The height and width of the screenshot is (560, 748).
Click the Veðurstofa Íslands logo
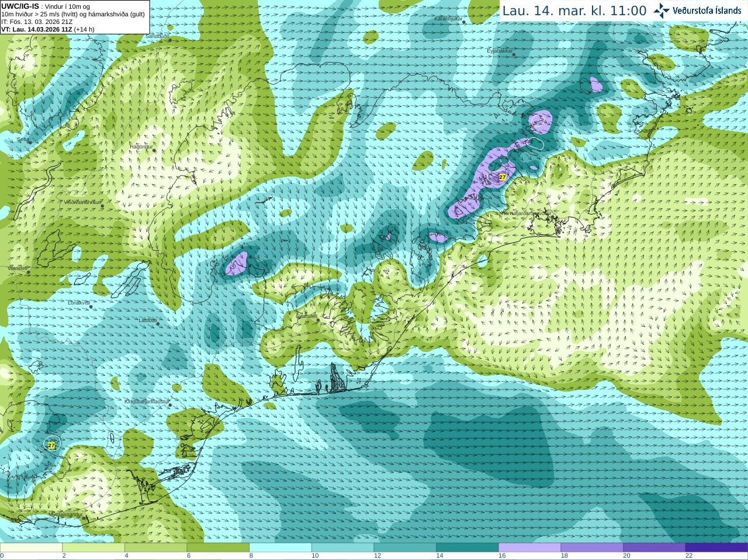697,11
